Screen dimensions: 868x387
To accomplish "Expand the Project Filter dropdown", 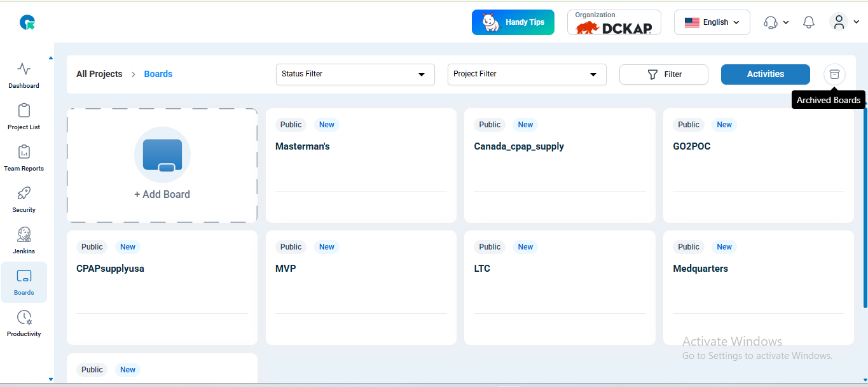I will coord(527,74).
